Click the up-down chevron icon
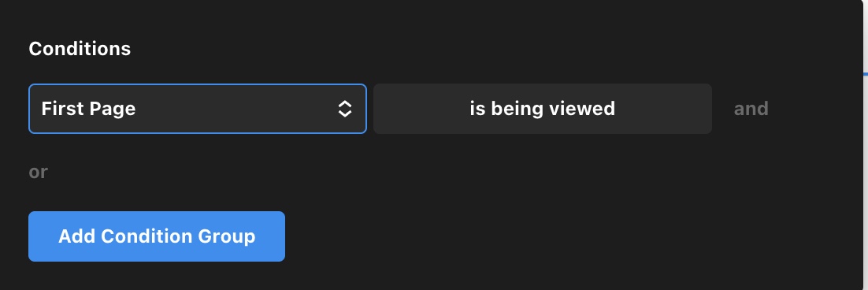The image size is (868, 290). point(344,109)
